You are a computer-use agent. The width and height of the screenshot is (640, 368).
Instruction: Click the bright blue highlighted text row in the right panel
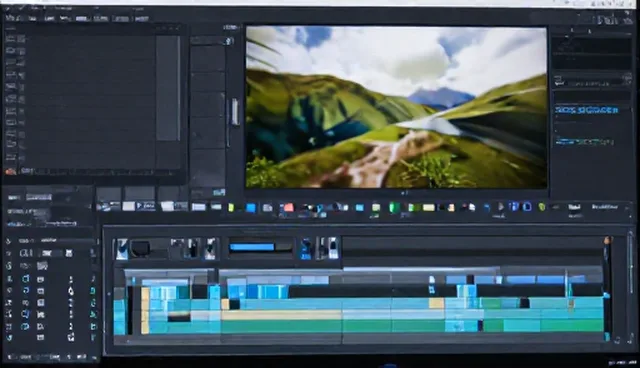[587, 110]
